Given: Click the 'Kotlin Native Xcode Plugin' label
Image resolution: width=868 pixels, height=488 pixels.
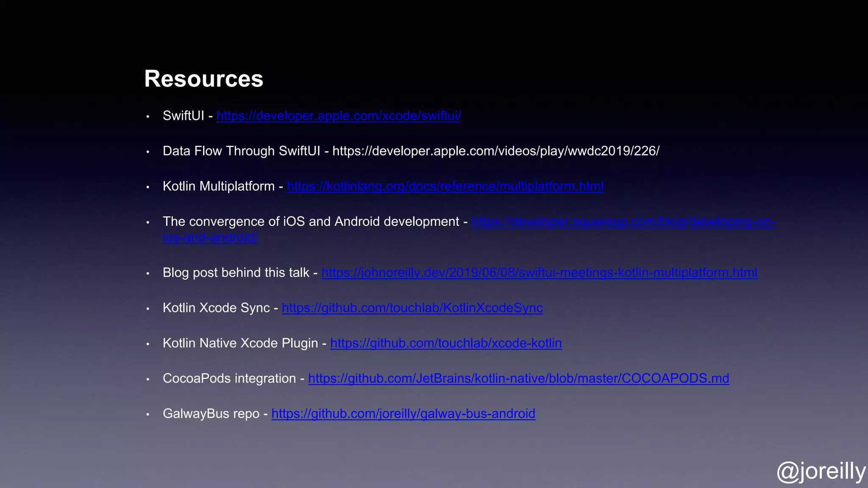Looking at the screenshot, I should (x=240, y=343).
